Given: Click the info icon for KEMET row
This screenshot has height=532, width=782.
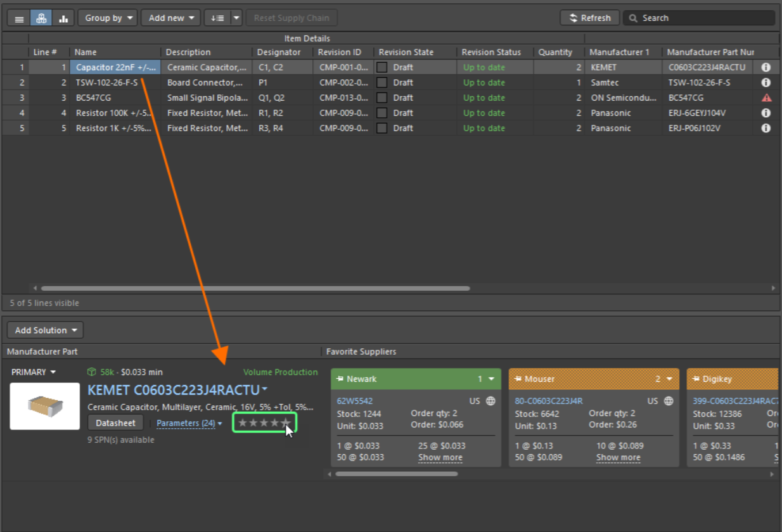Looking at the screenshot, I should click(766, 67).
